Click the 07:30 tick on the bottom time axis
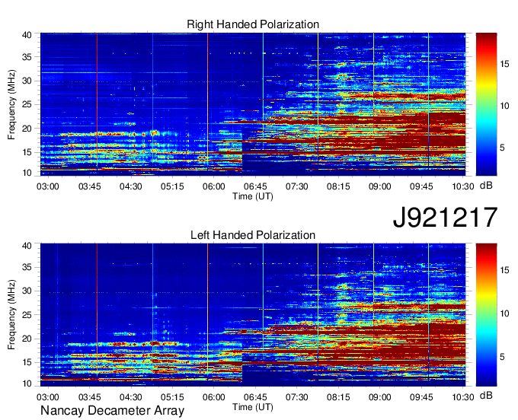The width and height of the screenshot is (518, 420). tap(296, 397)
